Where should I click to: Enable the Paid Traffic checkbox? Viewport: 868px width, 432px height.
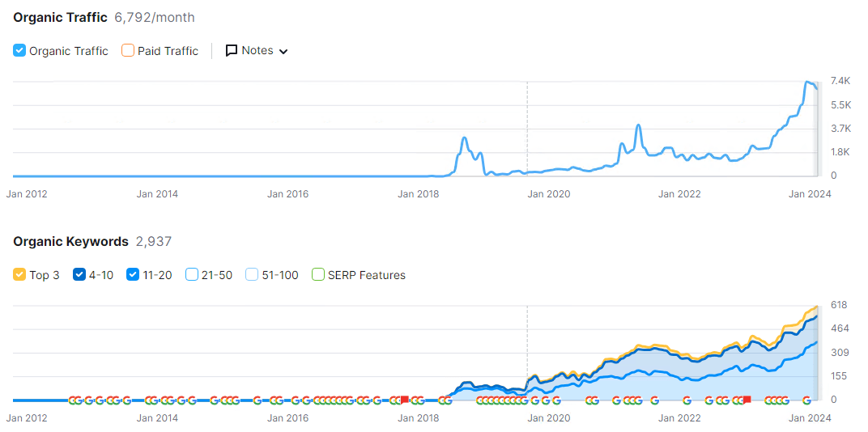tap(128, 50)
